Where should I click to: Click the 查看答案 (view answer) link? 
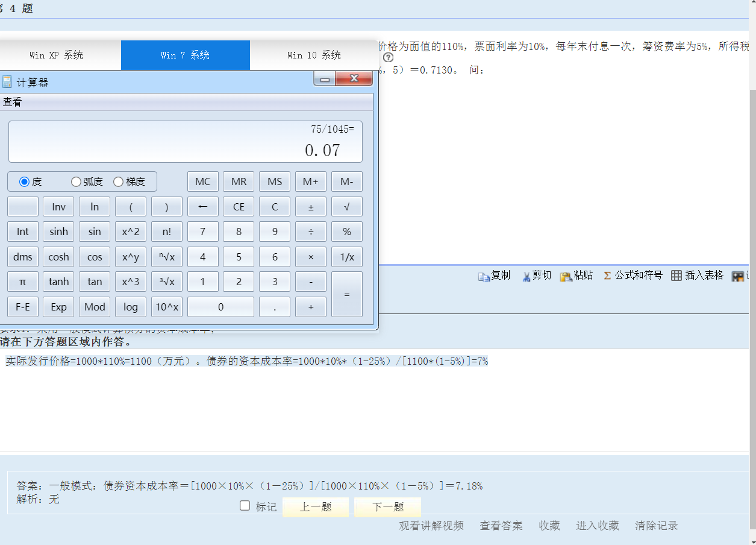[501, 526]
